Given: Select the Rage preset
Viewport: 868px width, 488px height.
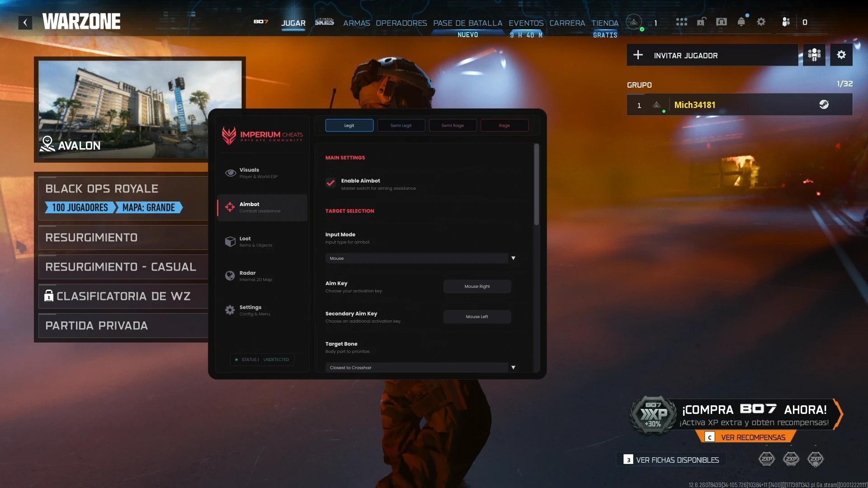Looking at the screenshot, I should 505,125.
